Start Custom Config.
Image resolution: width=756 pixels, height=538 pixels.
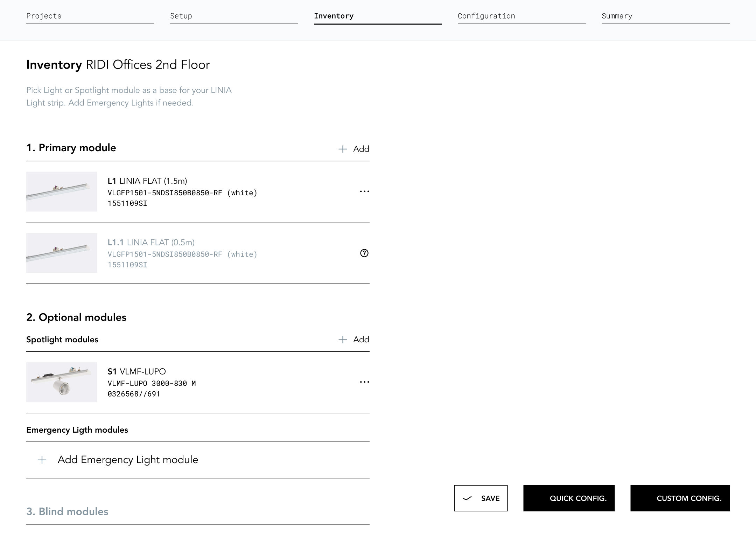pyautogui.click(x=680, y=498)
